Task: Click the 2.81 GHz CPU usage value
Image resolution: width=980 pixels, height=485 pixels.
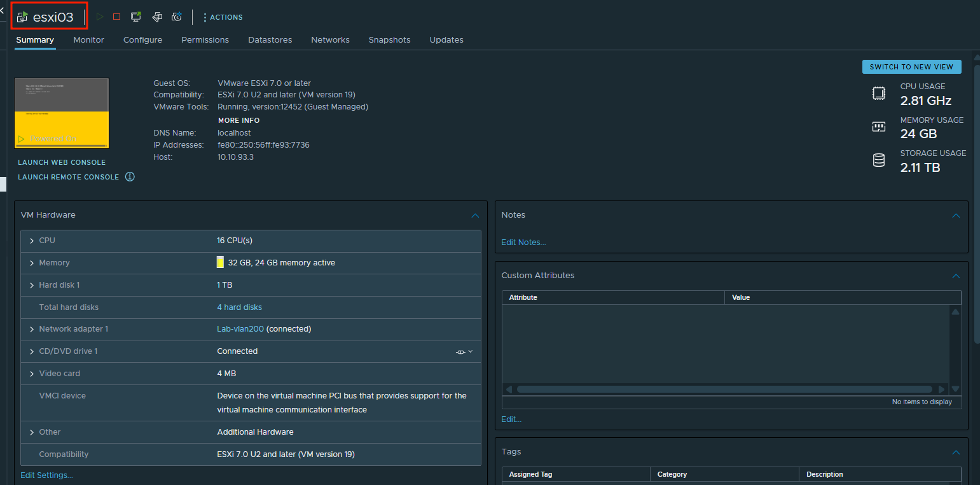Action: point(925,101)
